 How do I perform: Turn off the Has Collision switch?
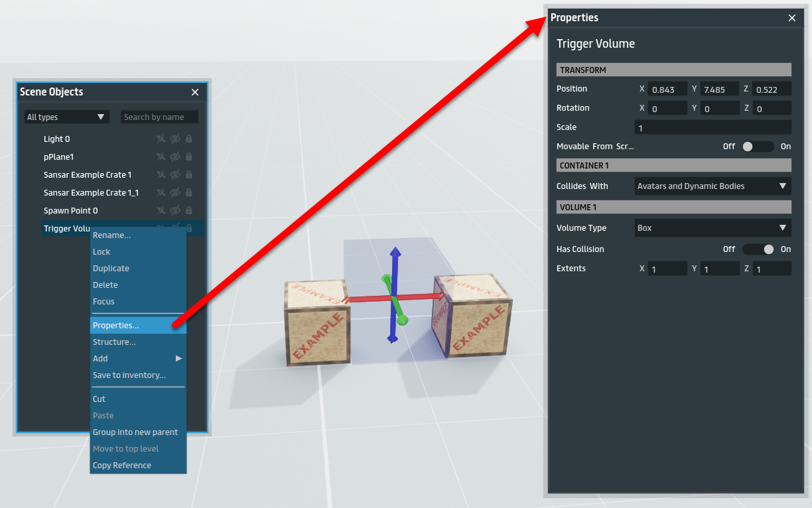[758, 249]
